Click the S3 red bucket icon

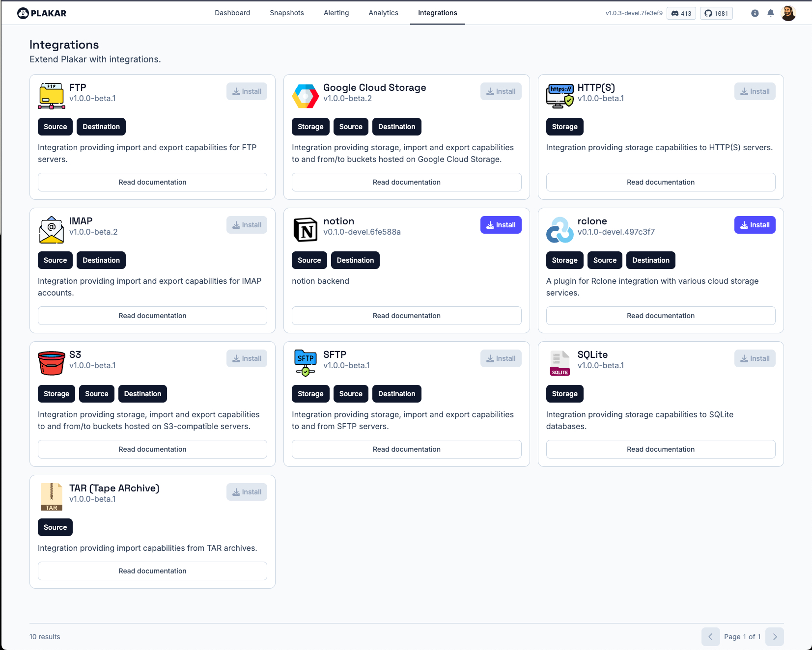[x=51, y=363]
